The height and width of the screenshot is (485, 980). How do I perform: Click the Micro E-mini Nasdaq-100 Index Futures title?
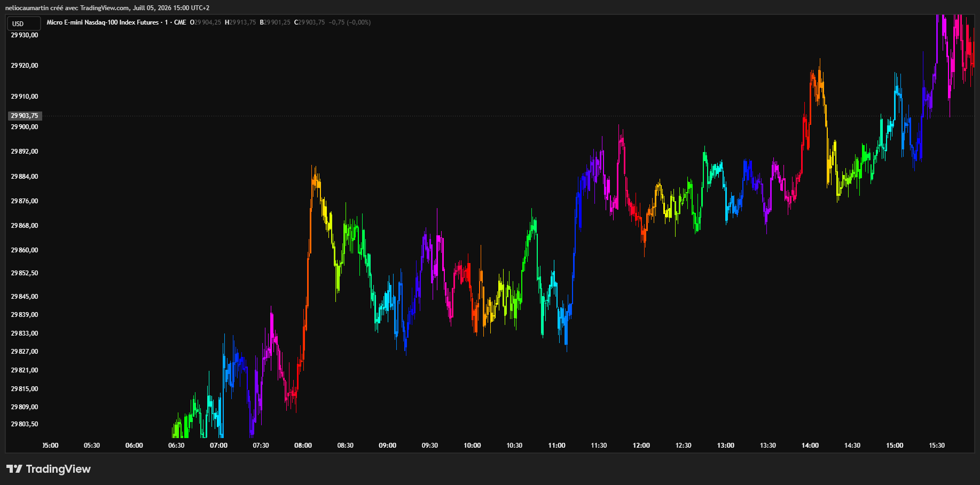pyautogui.click(x=103, y=22)
